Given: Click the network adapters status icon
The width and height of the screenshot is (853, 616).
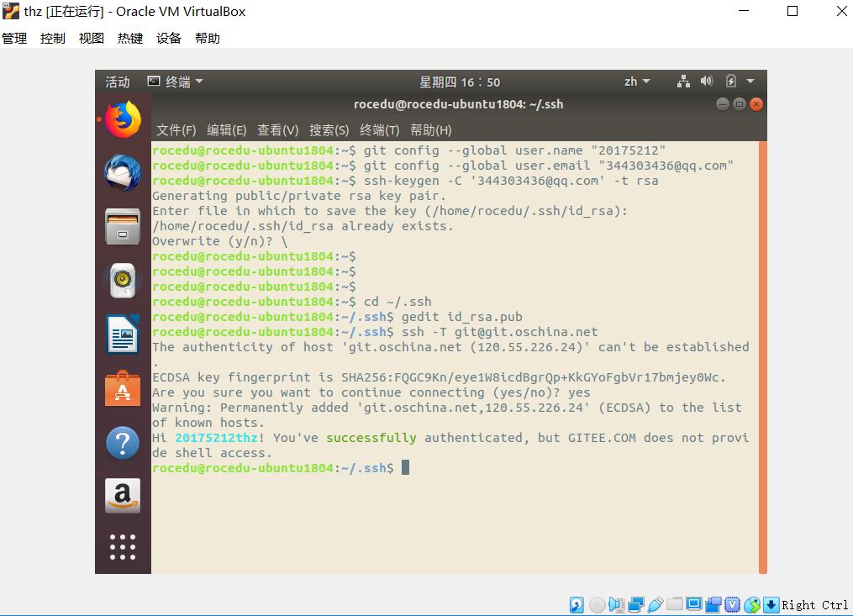Looking at the screenshot, I should click(x=636, y=604).
